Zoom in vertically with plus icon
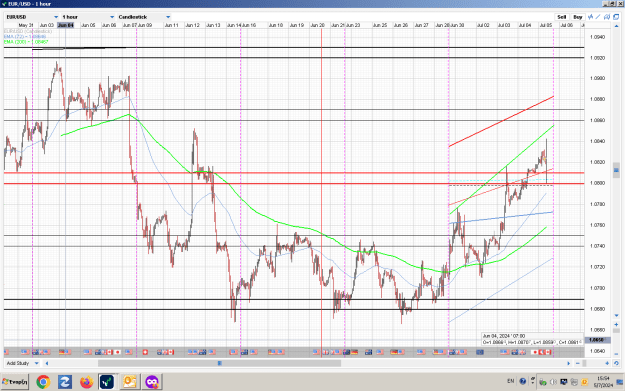The width and height of the screenshot is (625, 391). 616,324
